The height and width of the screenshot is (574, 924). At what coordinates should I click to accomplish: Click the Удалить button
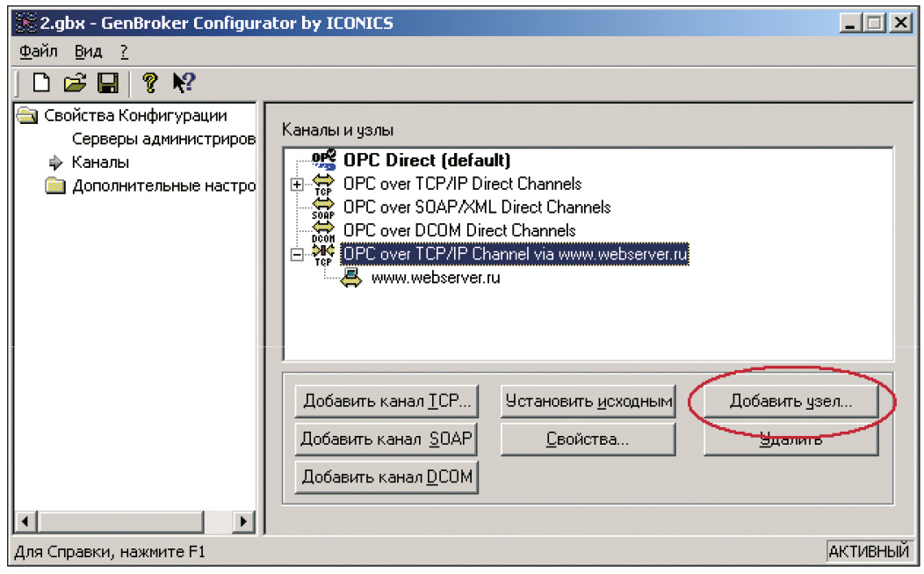pyautogui.click(x=790, y=440)
